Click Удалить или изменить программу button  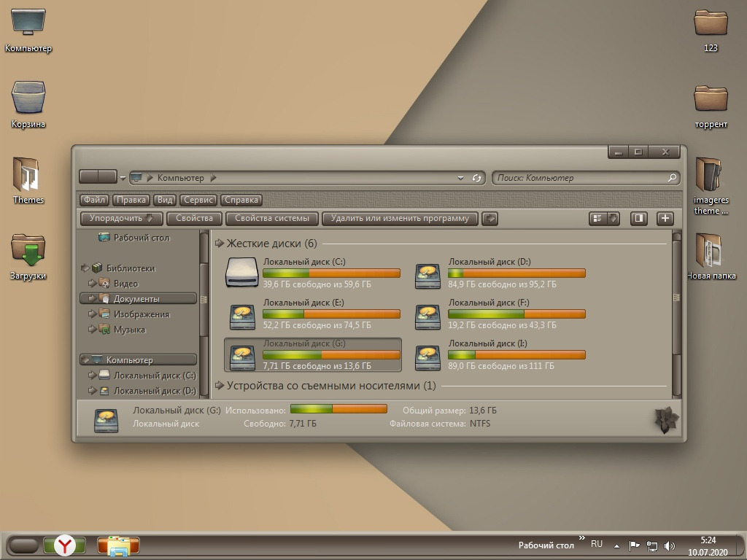(400, 218)
